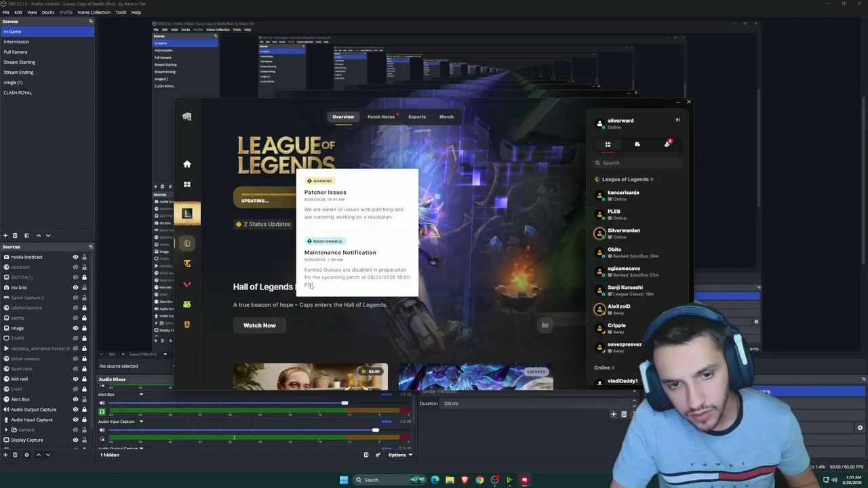Search friends in the Riot social panel
The height and width of the screenshot is (488, 868).
(637, 163)
